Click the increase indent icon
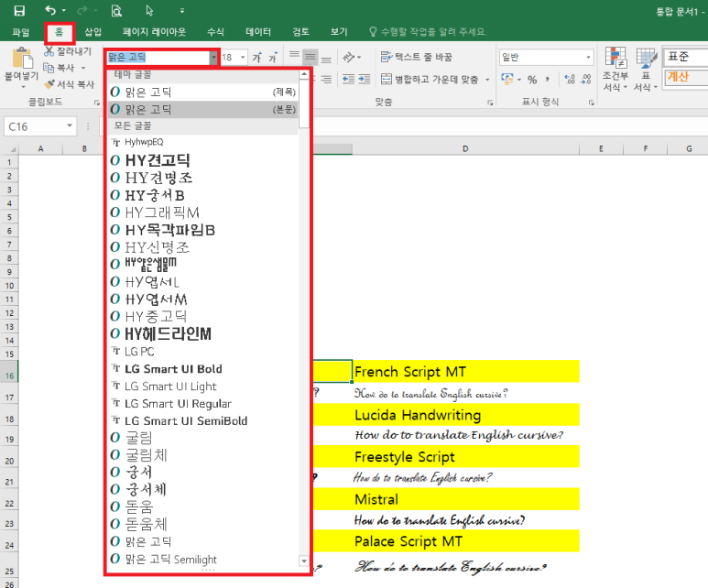This screenshot has height=588, width=708. point(365,79)
